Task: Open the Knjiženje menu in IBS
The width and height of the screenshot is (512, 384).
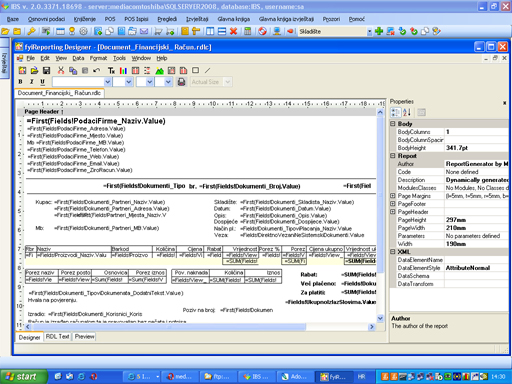Action: (x=85, y=19)
